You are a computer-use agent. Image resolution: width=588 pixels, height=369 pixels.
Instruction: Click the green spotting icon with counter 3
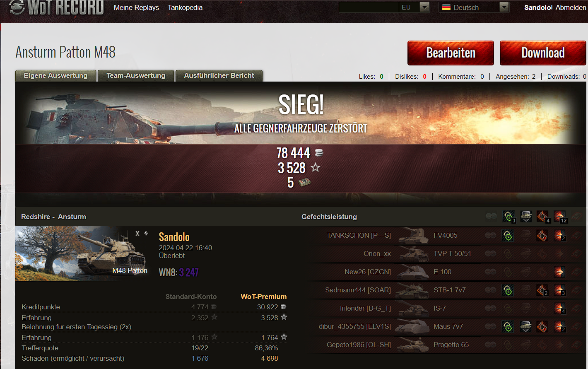coord(508,216)
